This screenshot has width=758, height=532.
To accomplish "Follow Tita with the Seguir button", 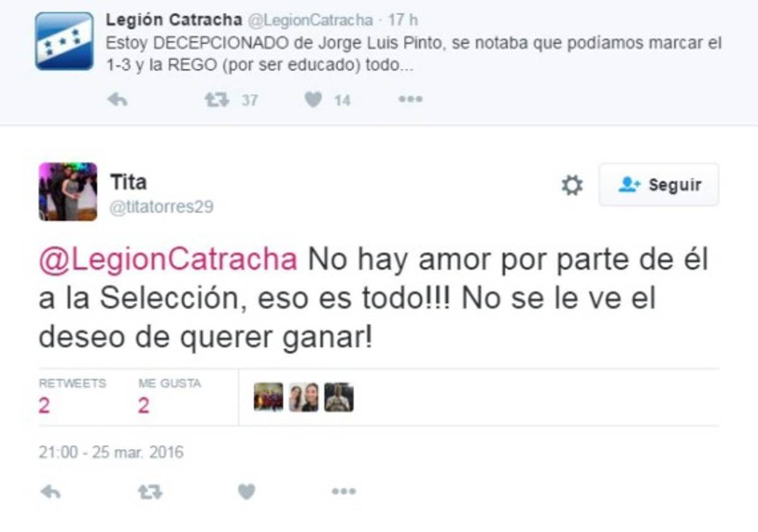I will tap(659, 184).
